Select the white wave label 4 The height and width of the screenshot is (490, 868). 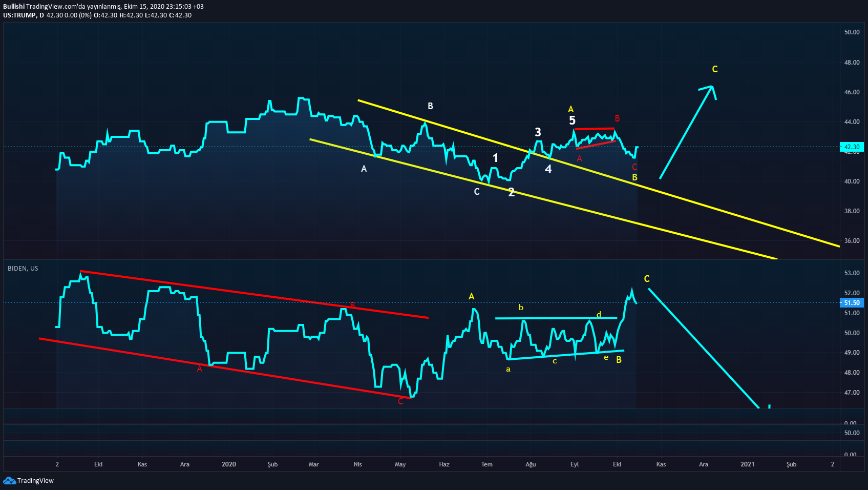(548, 169)
